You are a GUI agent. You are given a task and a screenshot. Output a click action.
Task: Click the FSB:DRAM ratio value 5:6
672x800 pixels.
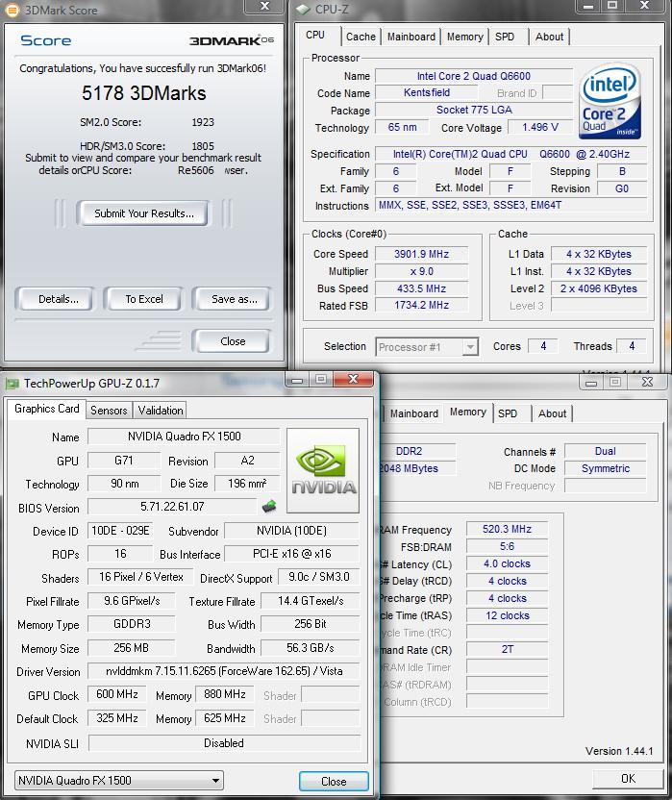tap(508, 546)
